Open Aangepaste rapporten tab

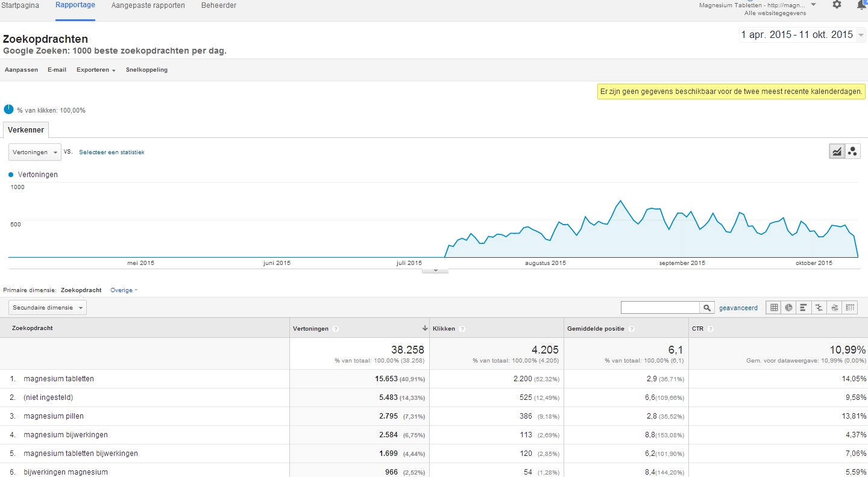click(x=148, y=5)
